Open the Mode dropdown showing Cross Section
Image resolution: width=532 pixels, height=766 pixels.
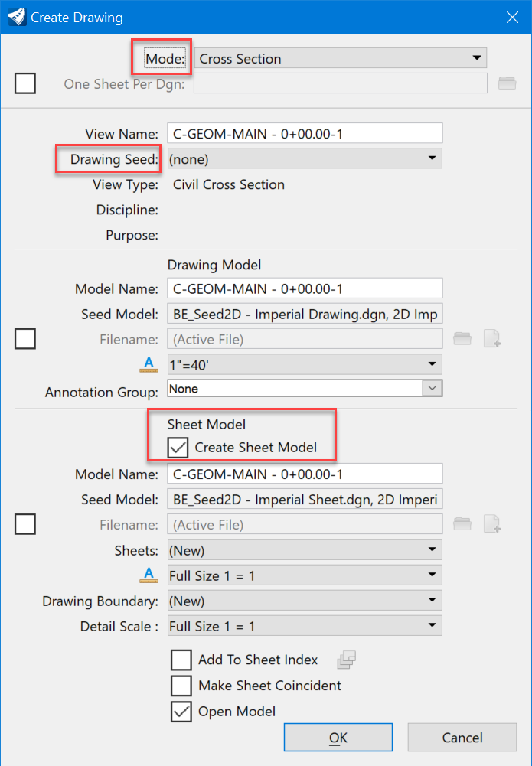(x=341, y=58)
